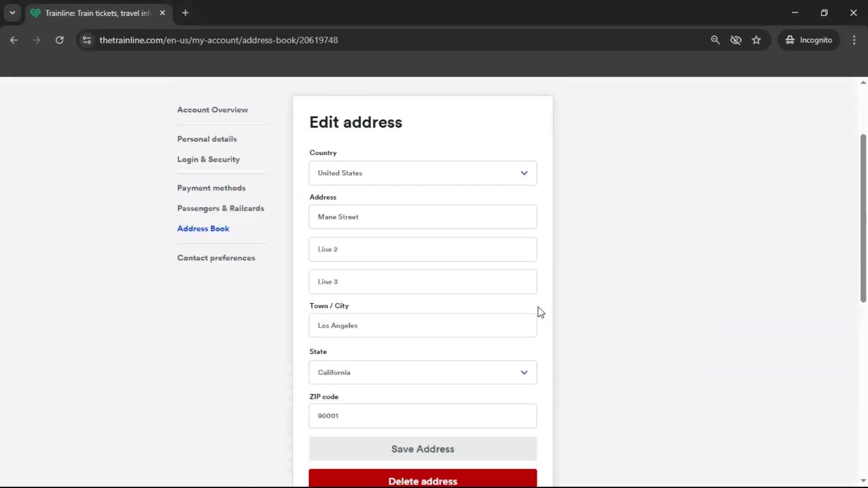
Task: Open Chrome's three-dot menu
Action: (854, 40)
